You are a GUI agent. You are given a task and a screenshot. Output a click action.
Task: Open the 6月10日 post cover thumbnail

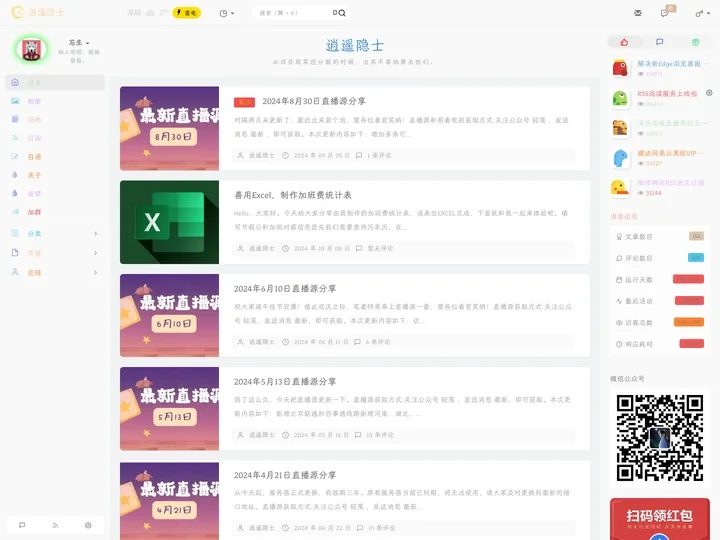click(x=169, y=315)
